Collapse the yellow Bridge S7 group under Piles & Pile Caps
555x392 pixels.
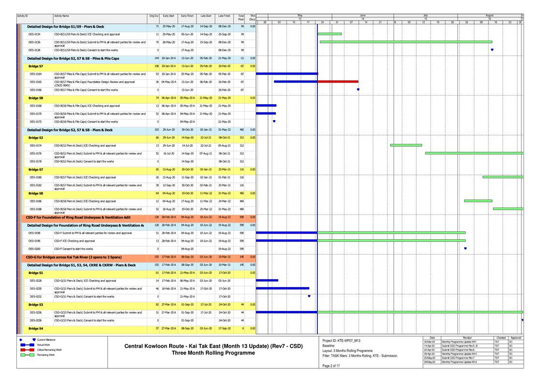pos(35,66)
